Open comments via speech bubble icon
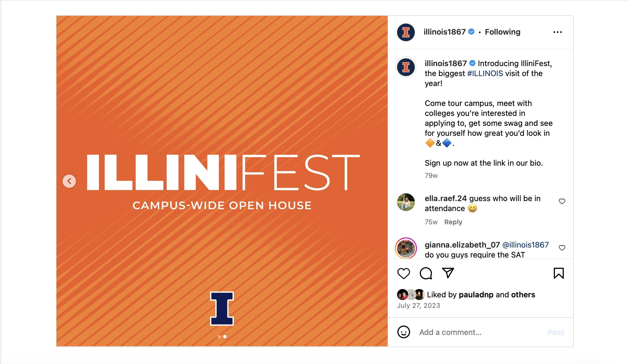Viewport: 628px width, 364px height. pyautogui.click(x=426, y=274)
